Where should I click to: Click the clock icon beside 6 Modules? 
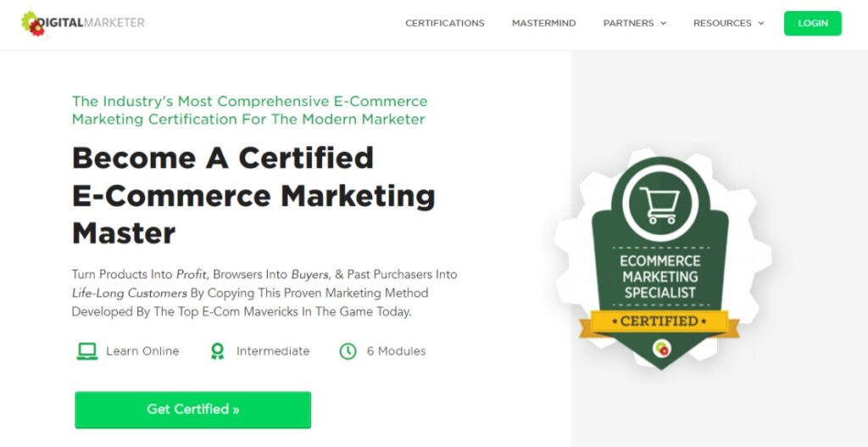(x=348, y=351)
